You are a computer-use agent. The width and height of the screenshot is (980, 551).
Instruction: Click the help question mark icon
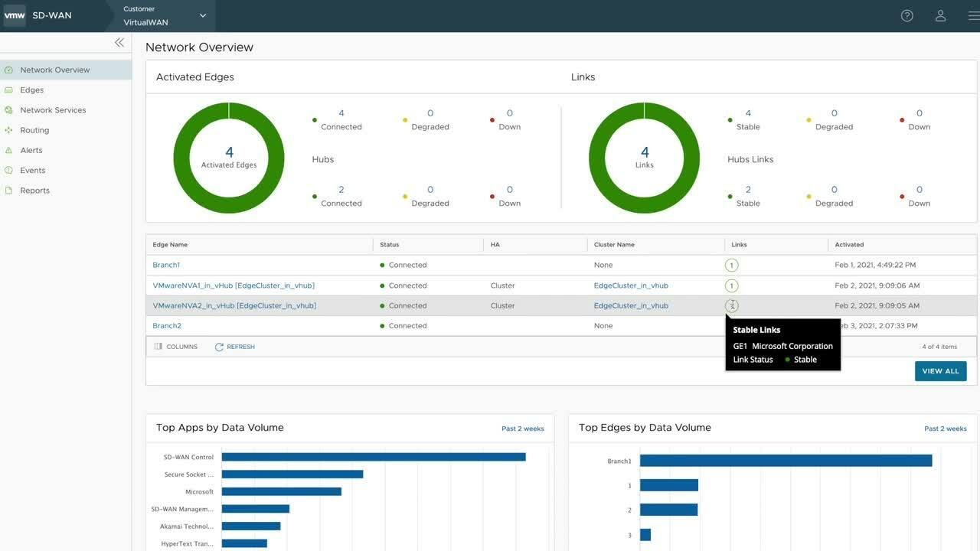click(x=906, y=16)
